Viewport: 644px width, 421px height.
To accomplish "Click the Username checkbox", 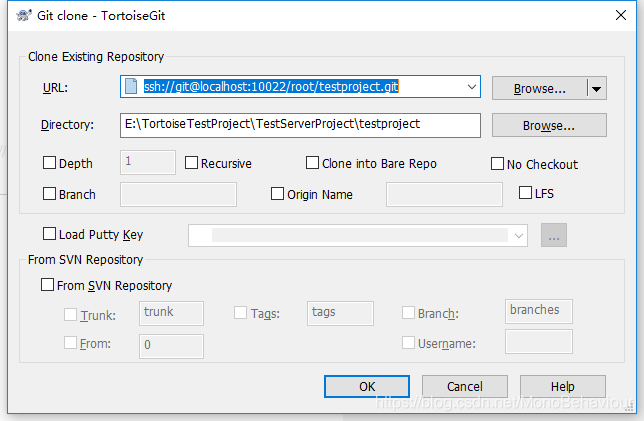I will coord(408,343).
